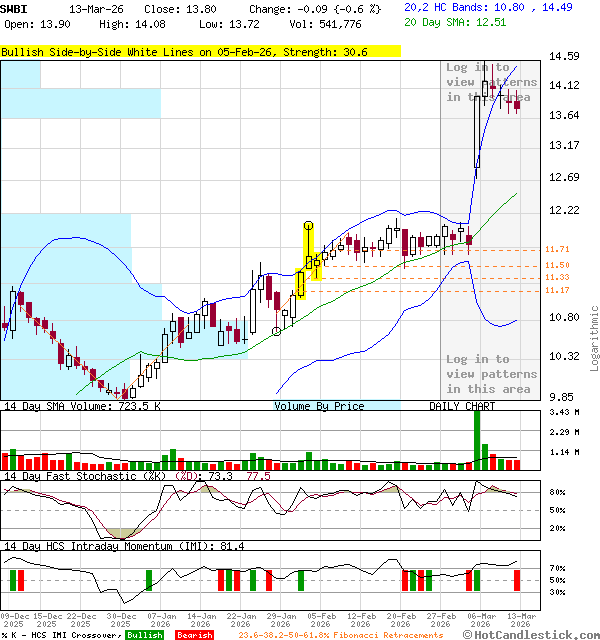Image resolution: width=600 pixels, height=640 pixels.
Task: Click the Volume By Price label
Action: click(319, 406)
